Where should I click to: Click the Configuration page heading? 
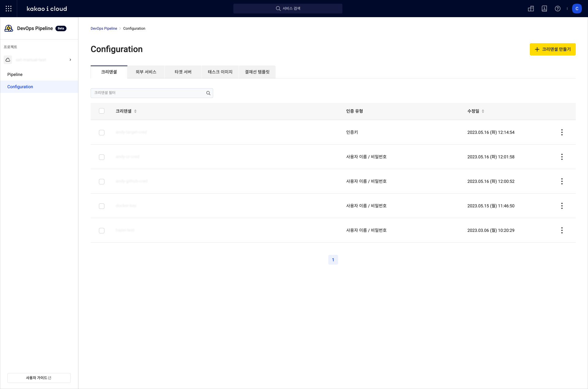pyautogui.click(x=117, y=49)
